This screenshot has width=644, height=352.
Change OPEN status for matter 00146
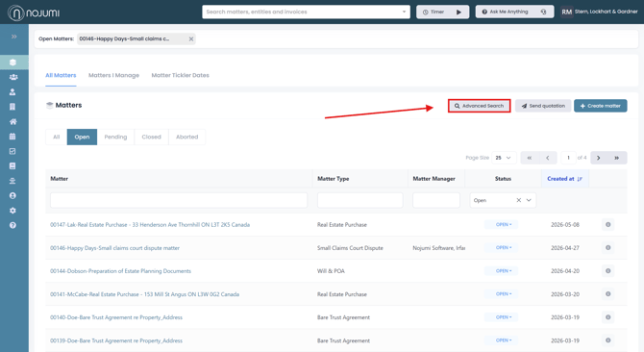pyautogui.click(x=501, y=248)
